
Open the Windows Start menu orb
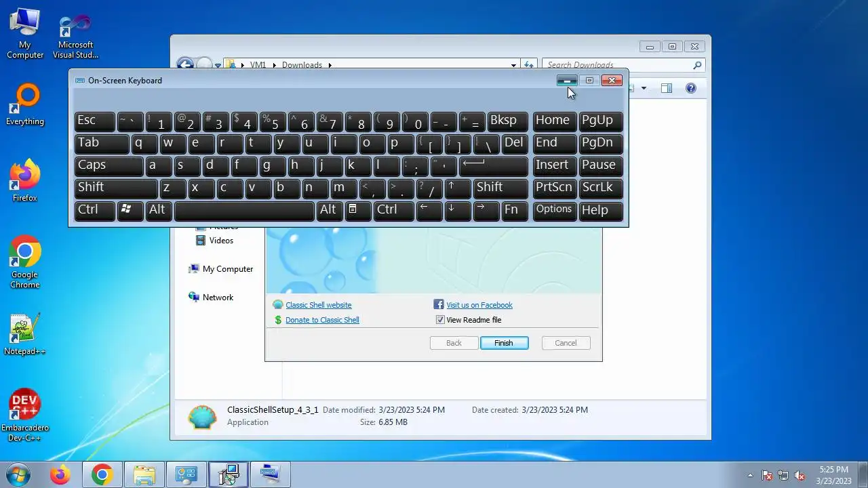[17, 474]
